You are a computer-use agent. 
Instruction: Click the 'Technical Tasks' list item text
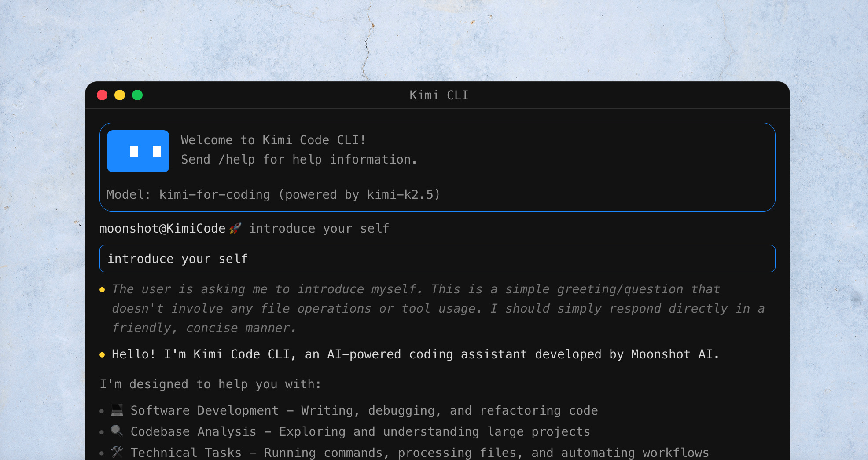(x=419, y=453)
